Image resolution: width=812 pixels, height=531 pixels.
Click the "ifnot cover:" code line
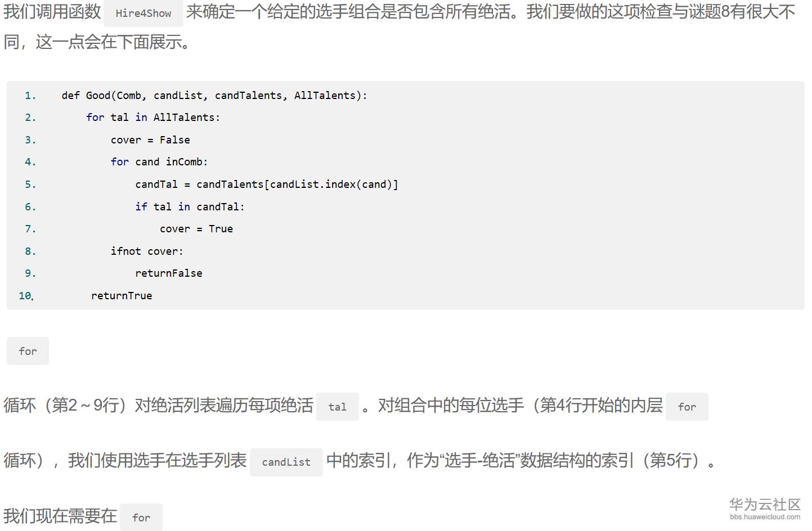[x=147, y=251]
